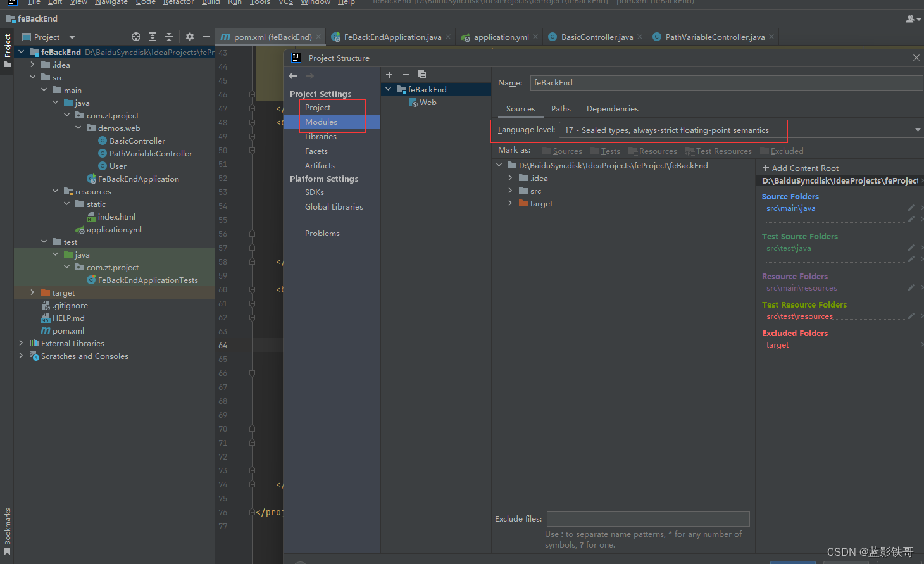Screen dimensions: 924x564
Task: Select application.yml in project tree
Action: click(114, 229)
